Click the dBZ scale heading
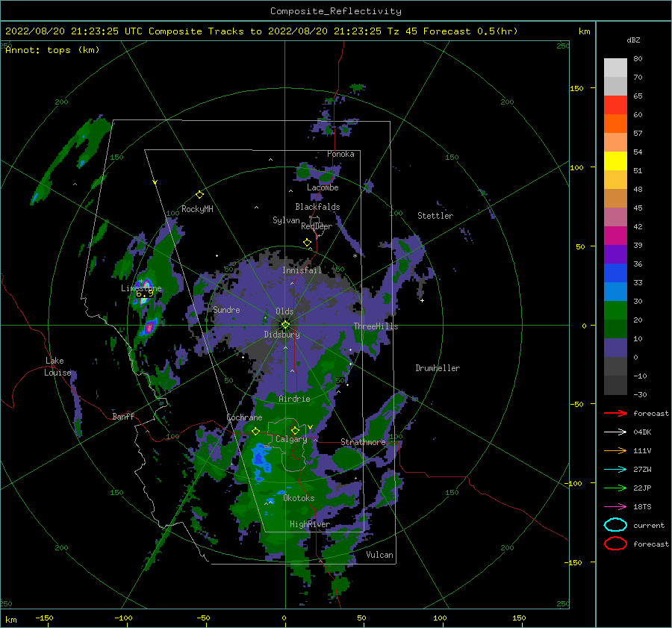Screen dimensions: 672x628 point(633,40)
